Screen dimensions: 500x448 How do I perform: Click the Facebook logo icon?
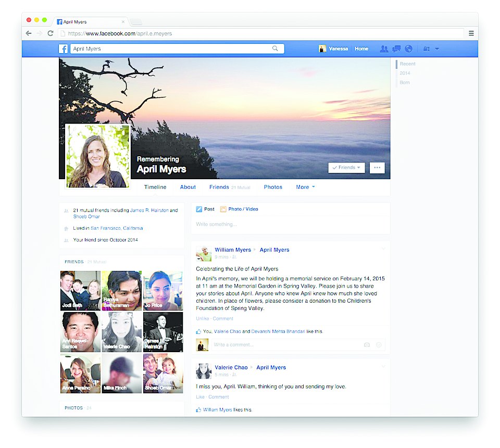[63, 49]
